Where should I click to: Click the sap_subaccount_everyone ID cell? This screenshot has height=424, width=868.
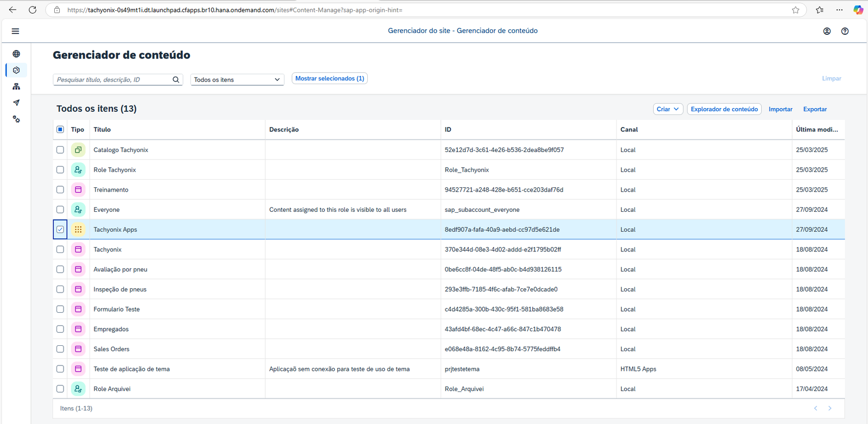(482, 210)
